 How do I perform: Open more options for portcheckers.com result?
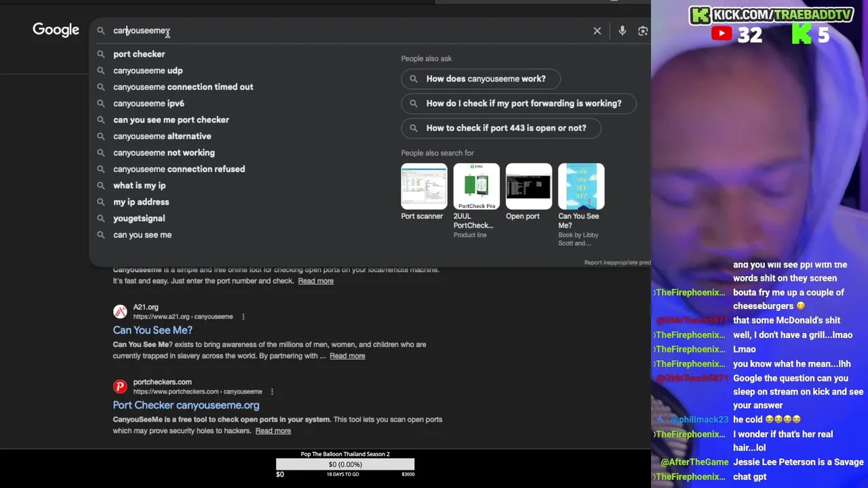tap(272, 392)
